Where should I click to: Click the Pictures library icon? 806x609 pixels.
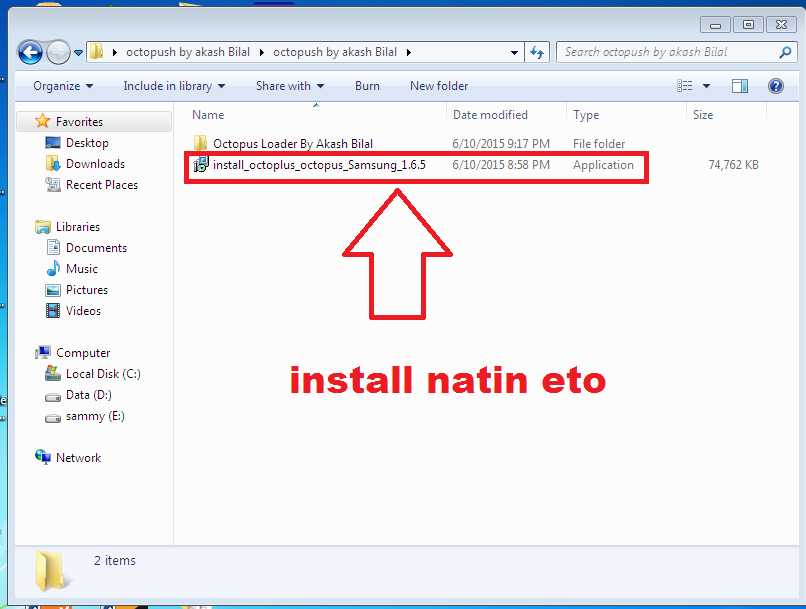53,290
